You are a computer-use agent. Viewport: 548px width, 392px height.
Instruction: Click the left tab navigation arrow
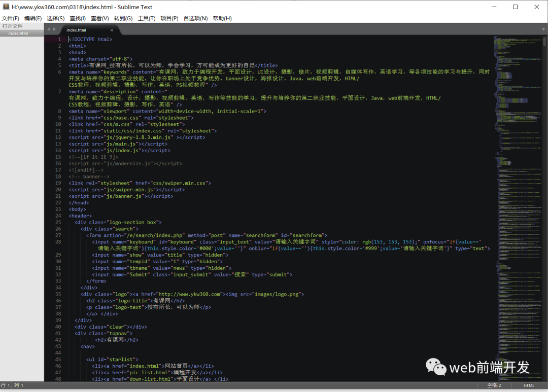(48, 29)
